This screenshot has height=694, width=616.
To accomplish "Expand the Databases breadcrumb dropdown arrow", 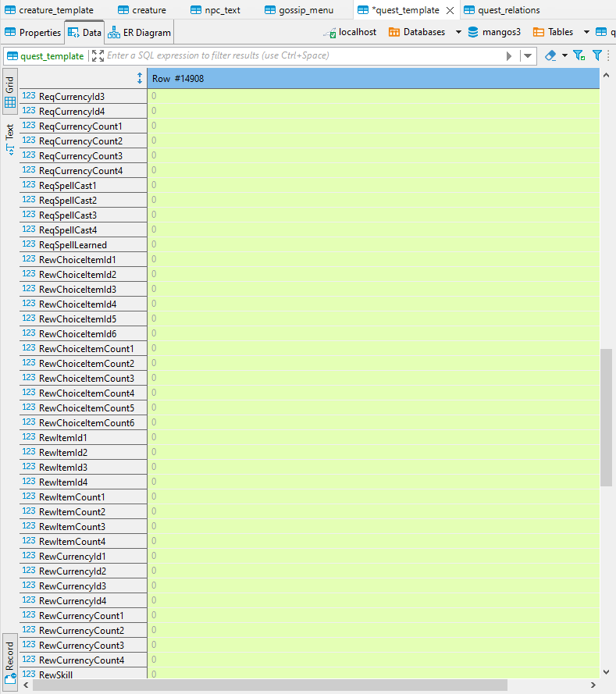I will 458,32.
